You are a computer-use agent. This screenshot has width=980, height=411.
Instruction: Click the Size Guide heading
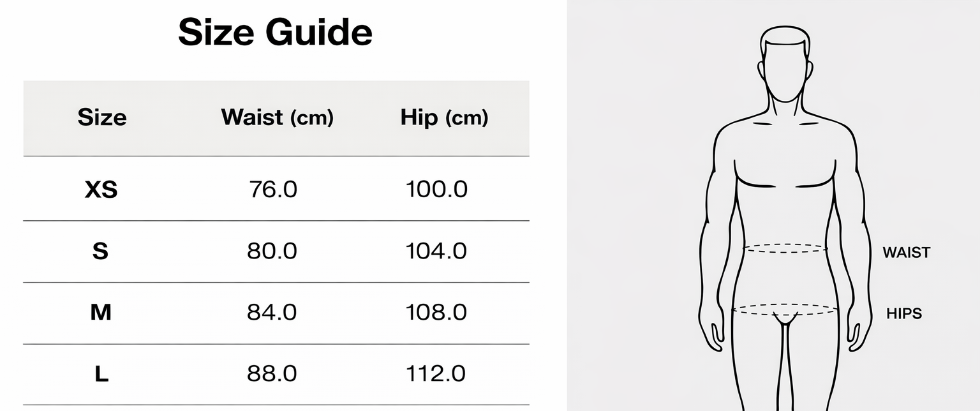coord(275,33)
